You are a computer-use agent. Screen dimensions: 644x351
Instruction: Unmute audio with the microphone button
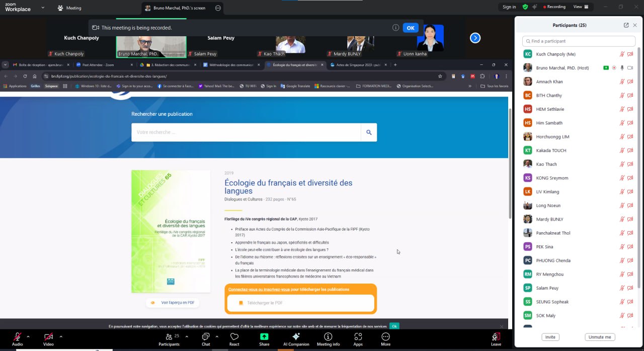[x=18, y=337]
